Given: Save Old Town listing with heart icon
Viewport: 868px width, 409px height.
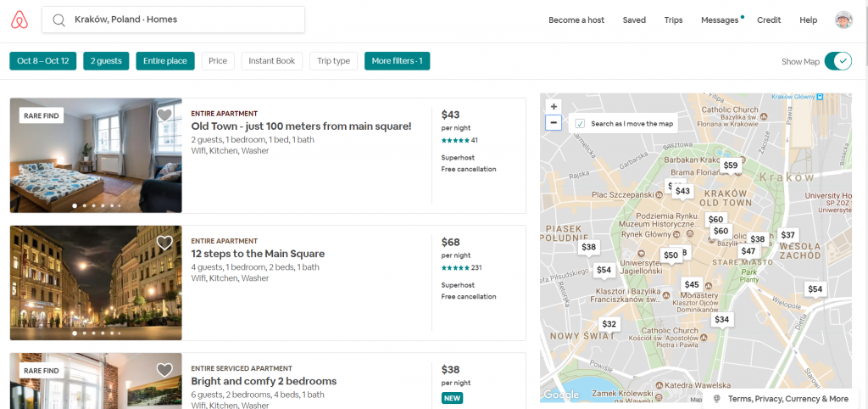Looking at the screenshot, I should 164,115.
